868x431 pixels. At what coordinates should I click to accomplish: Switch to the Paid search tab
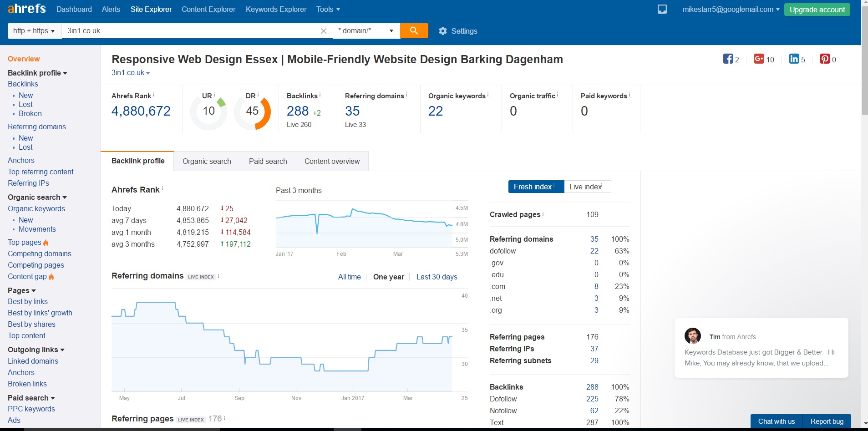pos(268,161)
